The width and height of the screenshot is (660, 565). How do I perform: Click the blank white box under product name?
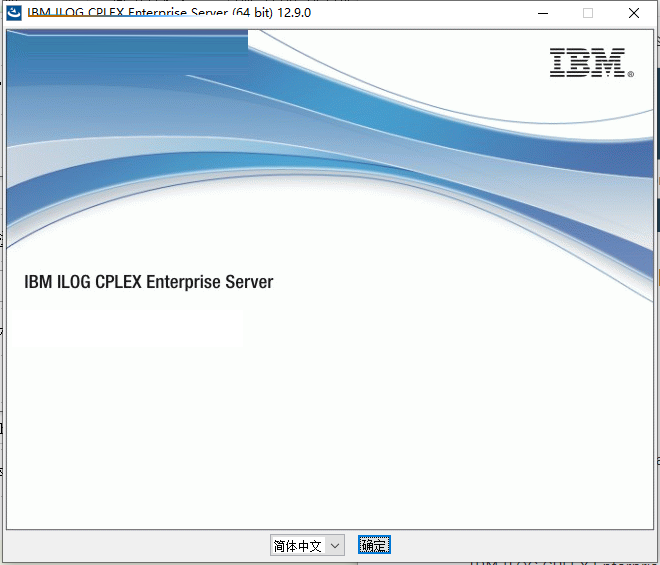click(x=125, y=328)
